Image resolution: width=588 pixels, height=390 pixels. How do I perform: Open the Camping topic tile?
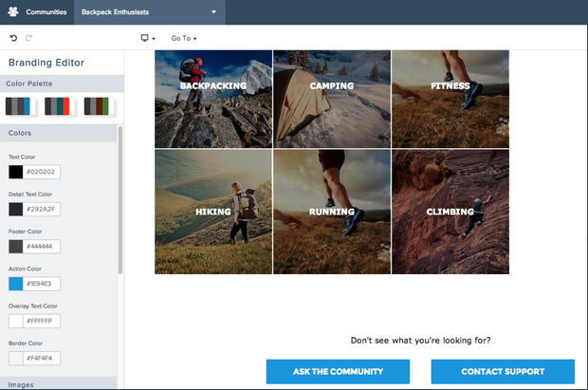click(332, 99)
